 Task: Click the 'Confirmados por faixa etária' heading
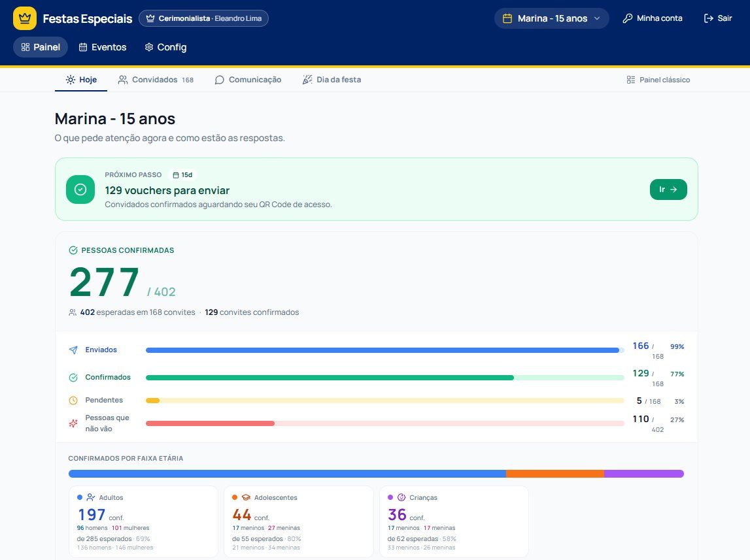[126, 459]
